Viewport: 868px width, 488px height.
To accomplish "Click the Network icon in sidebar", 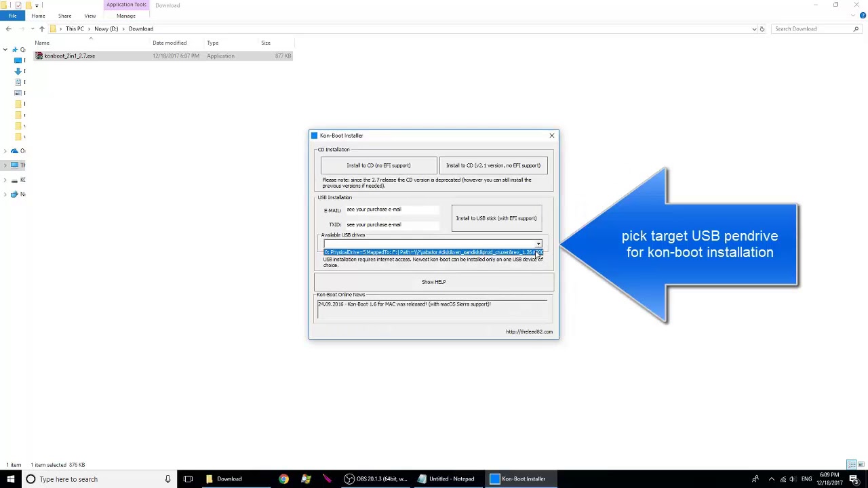I will click(15, 194).
